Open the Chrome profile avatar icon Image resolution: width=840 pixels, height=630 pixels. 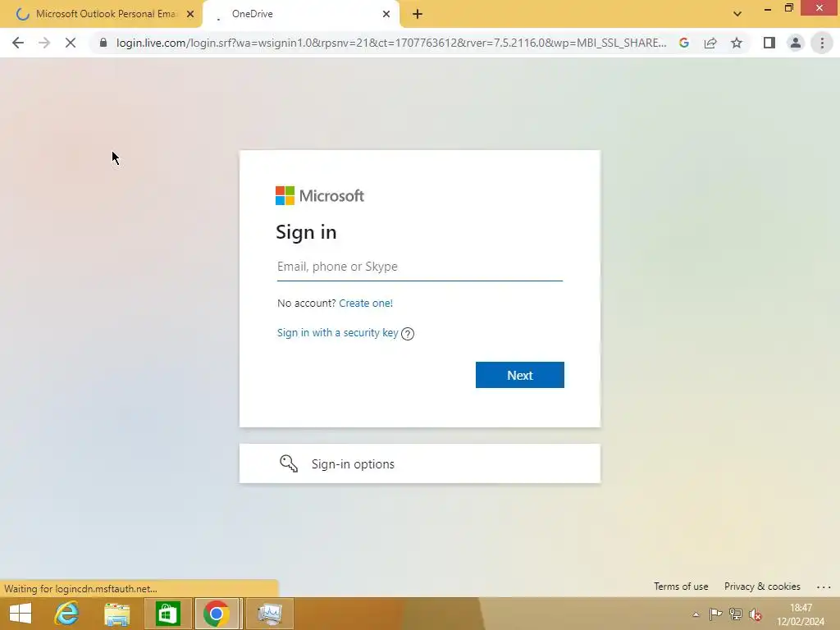pos(796,43)
